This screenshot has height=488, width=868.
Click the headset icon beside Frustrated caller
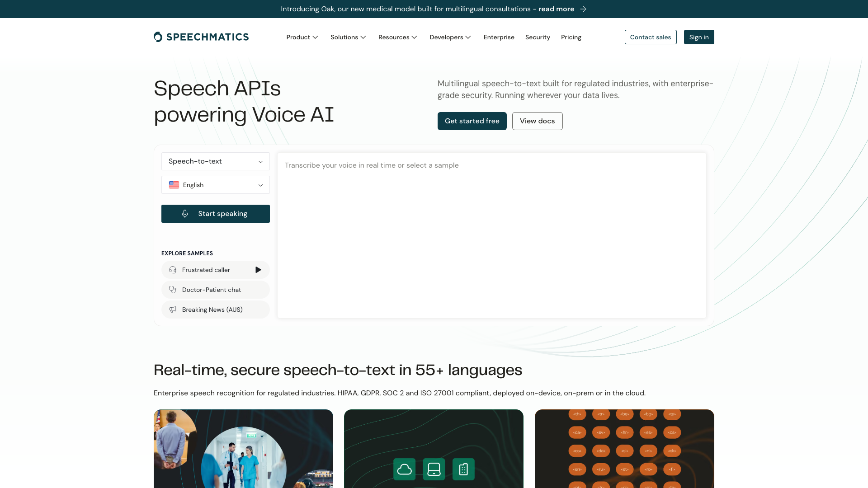click(173, 270)
